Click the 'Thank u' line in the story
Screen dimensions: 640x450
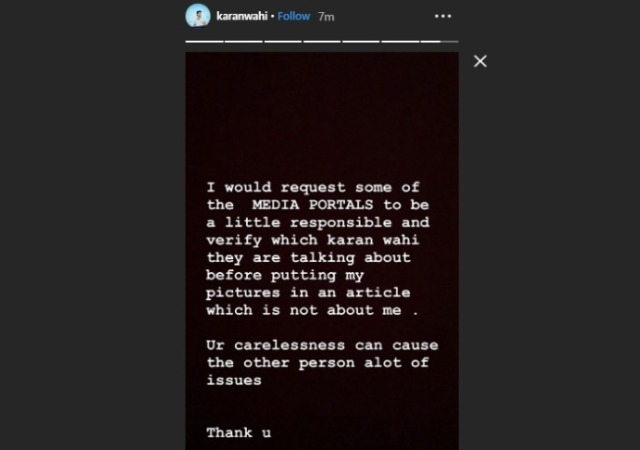[239, 432]
